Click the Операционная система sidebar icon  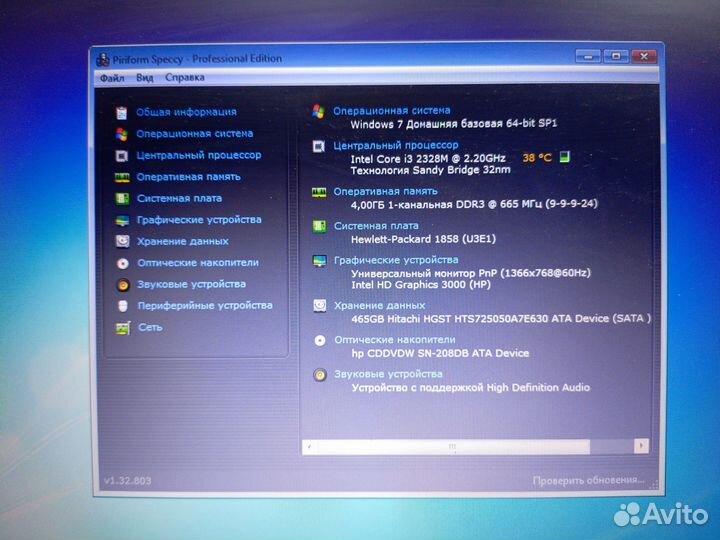(122, 134)
